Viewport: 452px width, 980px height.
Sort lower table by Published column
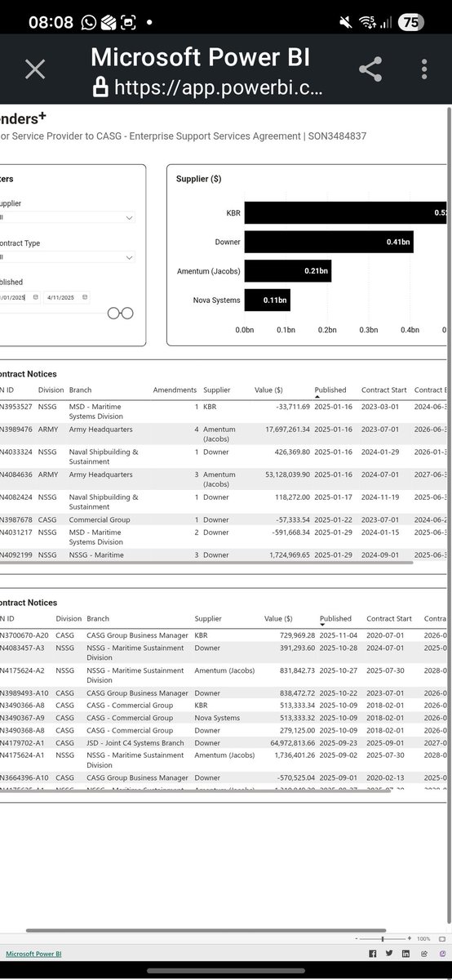(x=335, y=619)
